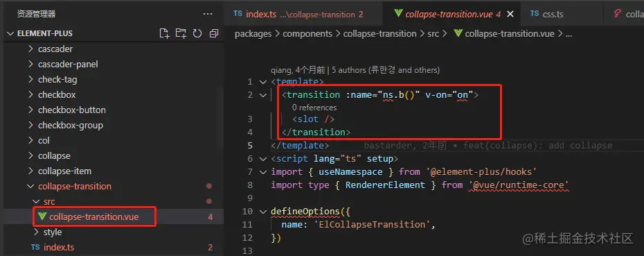
Task: Collapse all folders in explorer
Action: click(213, 33)
